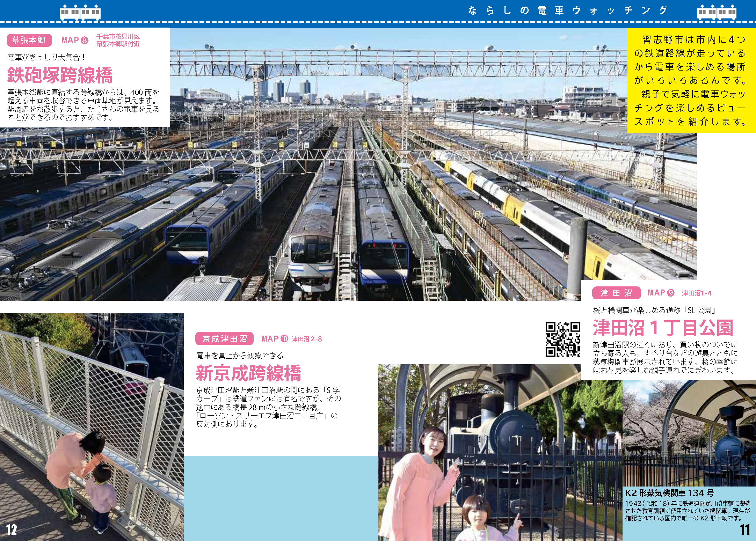Click the 津田沼1丁目公園 heading
This screenshot has width=756, height=541.
pyautogui.click(x=662, y=328)
